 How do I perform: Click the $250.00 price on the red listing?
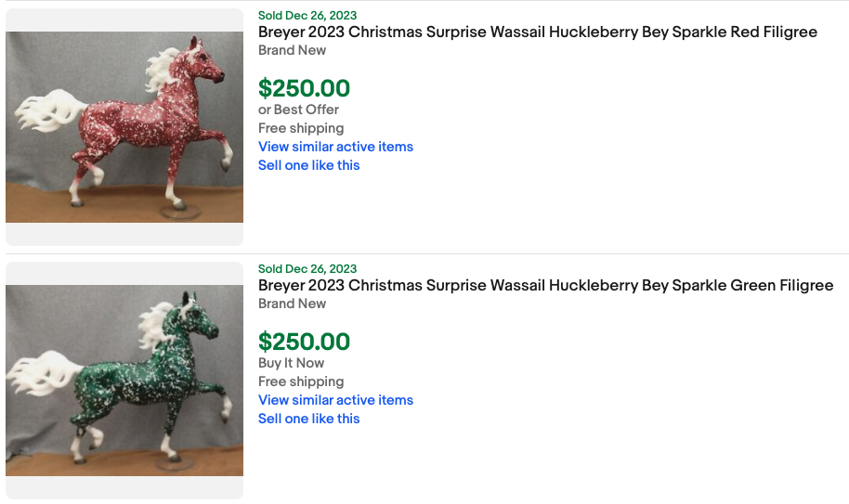tap(304, 89)
